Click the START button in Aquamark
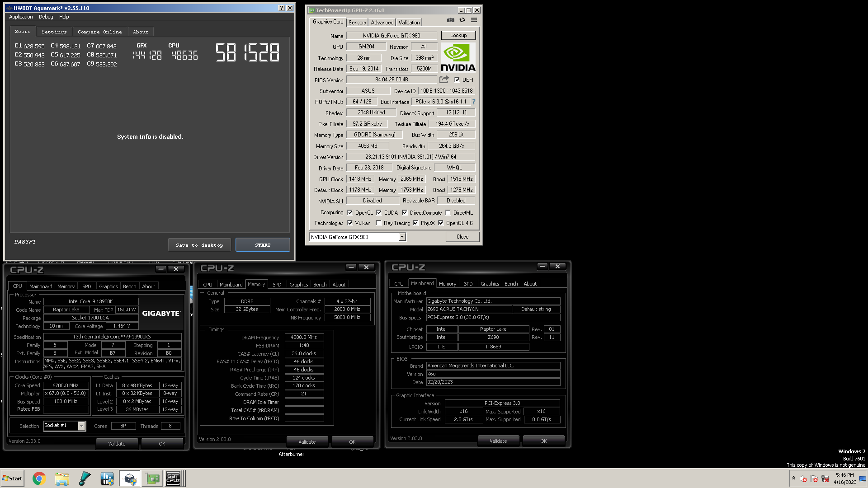 pos(263,245)
